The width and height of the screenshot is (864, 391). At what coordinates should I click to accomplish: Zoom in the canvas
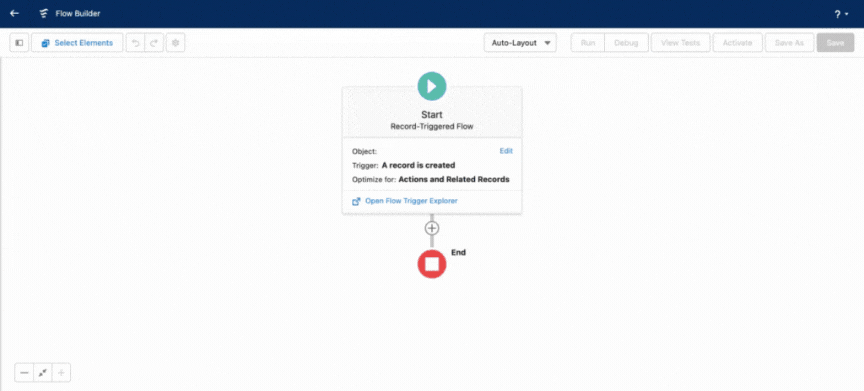61,373
